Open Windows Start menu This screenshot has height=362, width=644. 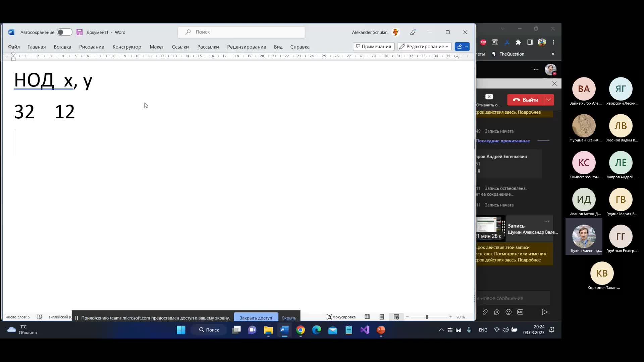click(181, 330)
